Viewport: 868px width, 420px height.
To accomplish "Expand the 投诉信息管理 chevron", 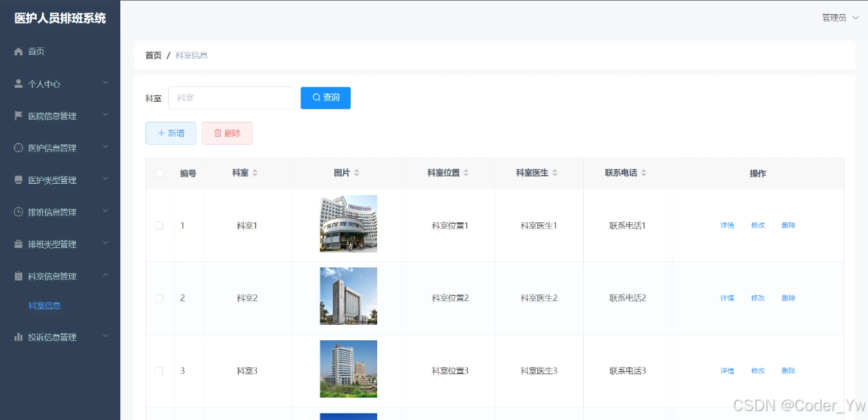I will coord(106,337).
